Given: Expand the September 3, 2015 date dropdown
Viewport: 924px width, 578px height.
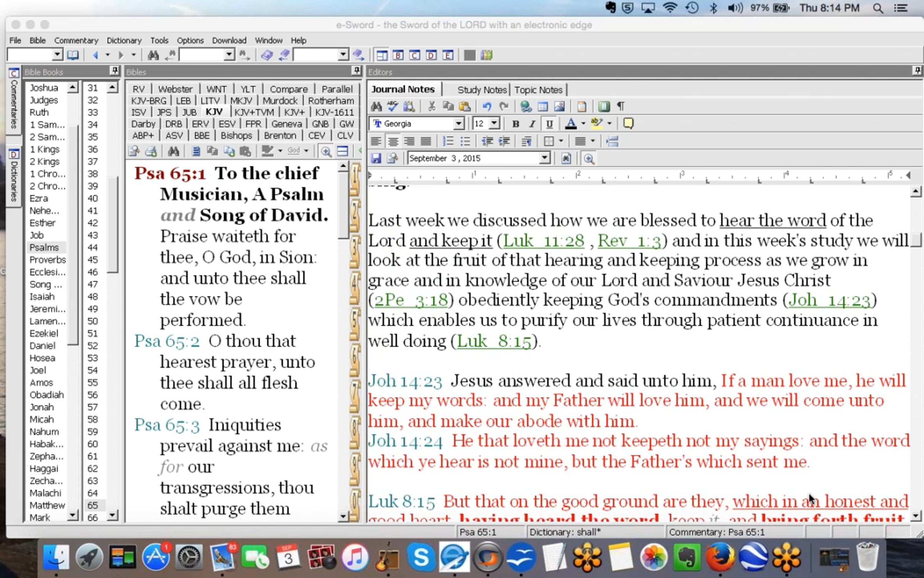Looking at the screenshot, I should click(x=544, y=158).
